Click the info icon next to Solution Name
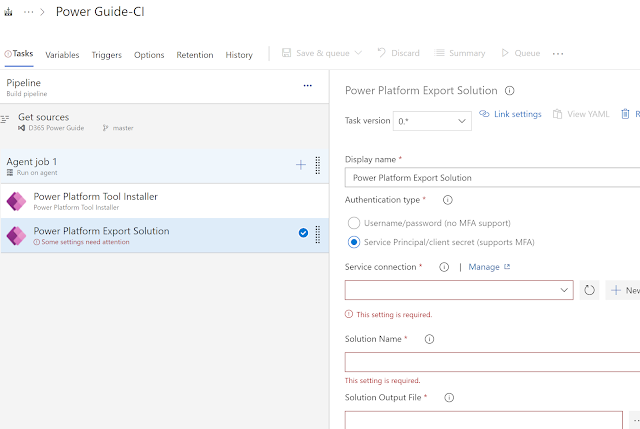640x429 pixels. pos(430,339)
